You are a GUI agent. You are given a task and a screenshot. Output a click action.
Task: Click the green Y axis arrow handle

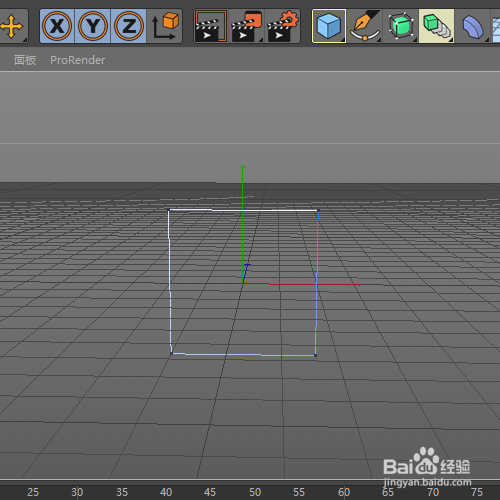[x=243, y=168]
